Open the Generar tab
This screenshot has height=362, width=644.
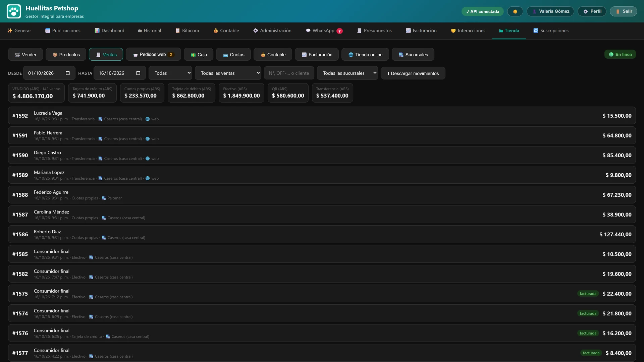click(19, 31)
